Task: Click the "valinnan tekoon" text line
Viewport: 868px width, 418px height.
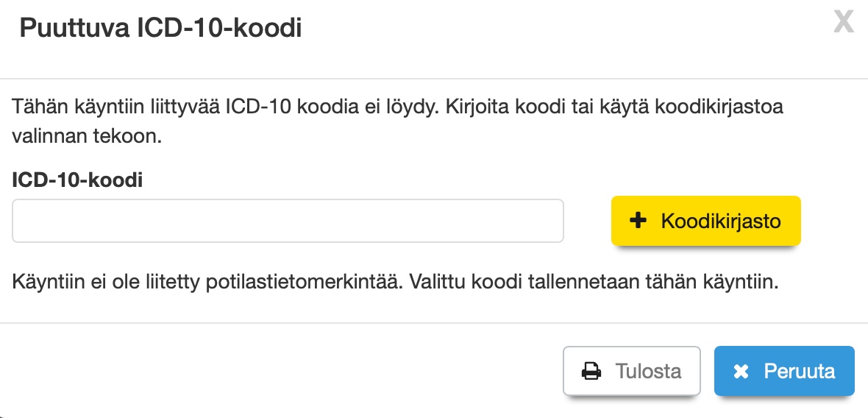Action: pyautogui.click(x=85, y=137)
